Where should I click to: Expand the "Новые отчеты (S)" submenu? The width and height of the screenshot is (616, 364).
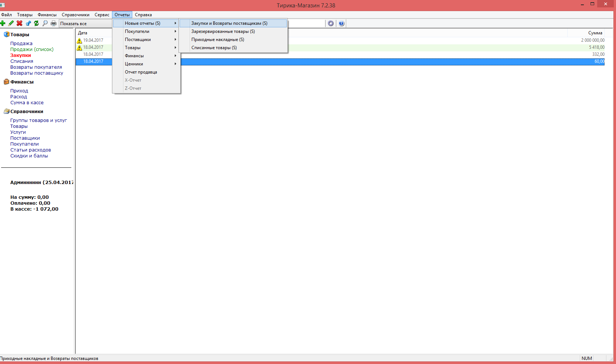coord(146,23)
